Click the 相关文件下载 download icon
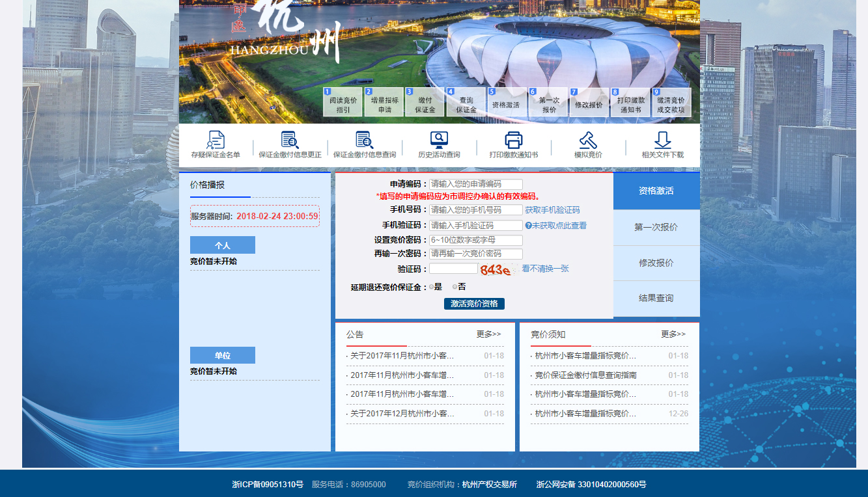 click(x=662, y=140)
